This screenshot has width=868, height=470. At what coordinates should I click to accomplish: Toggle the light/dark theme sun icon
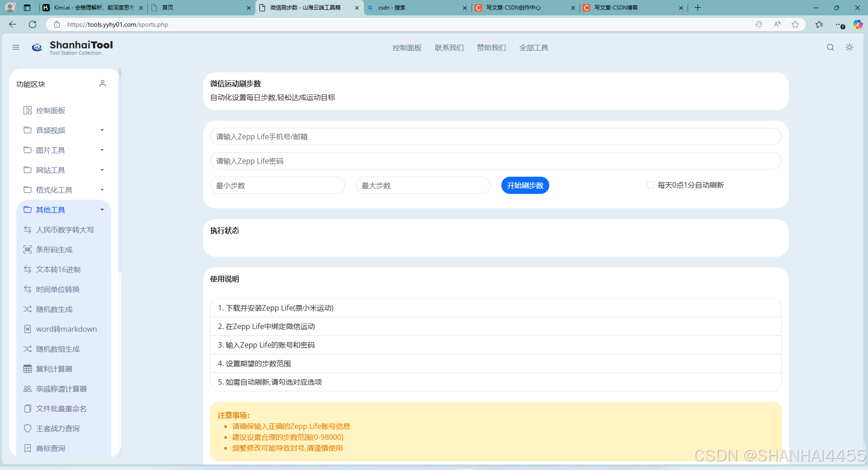click(849, 47)
